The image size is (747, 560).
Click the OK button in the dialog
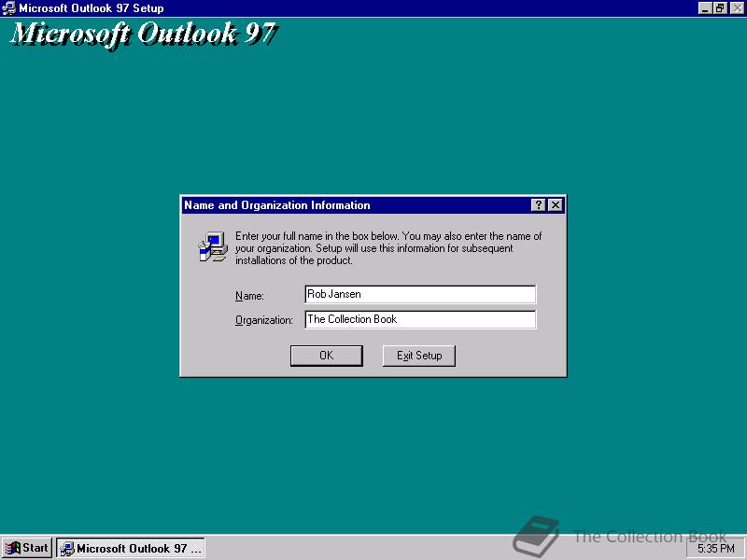[326, 356]
